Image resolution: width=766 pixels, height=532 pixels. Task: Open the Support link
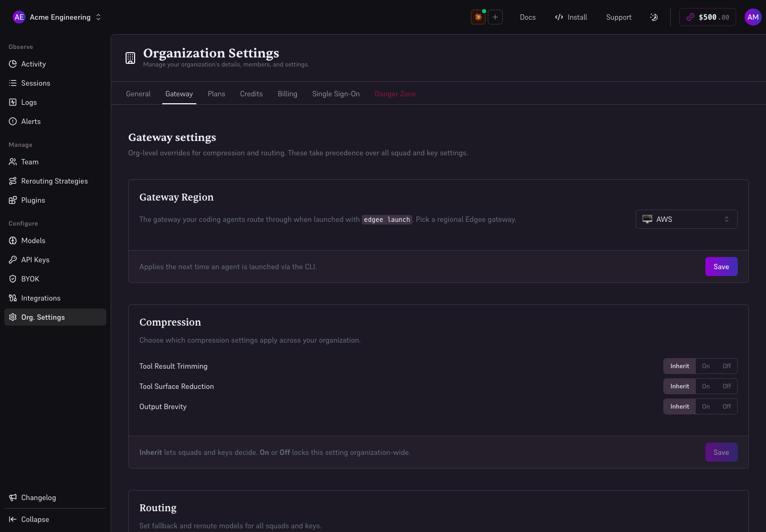[619, 17]
